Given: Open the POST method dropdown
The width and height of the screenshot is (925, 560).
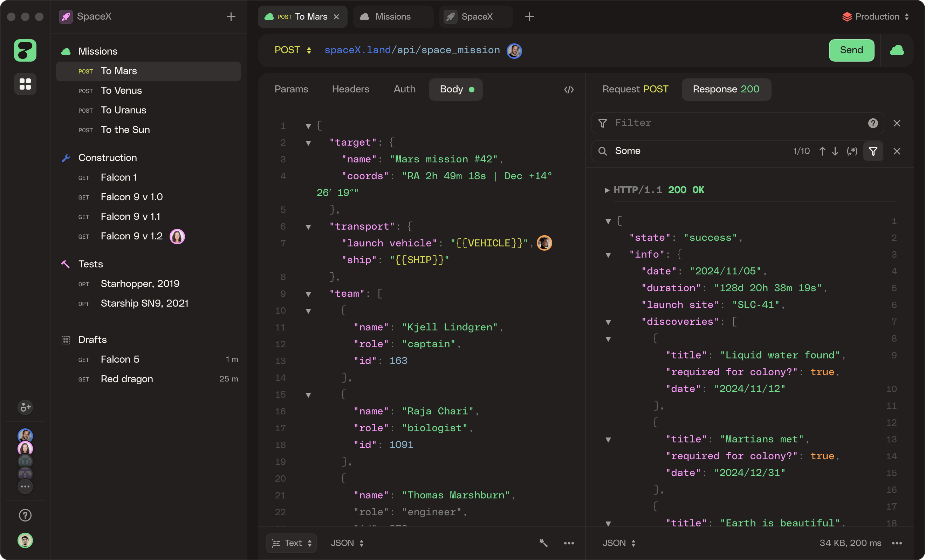Looking at the screenshot, I should (293, 50).
